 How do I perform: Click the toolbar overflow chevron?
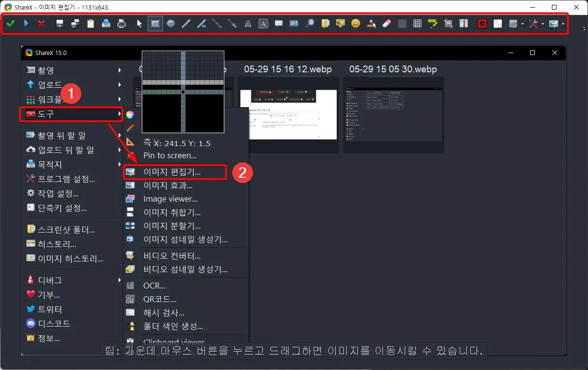[x=585, y=27]
